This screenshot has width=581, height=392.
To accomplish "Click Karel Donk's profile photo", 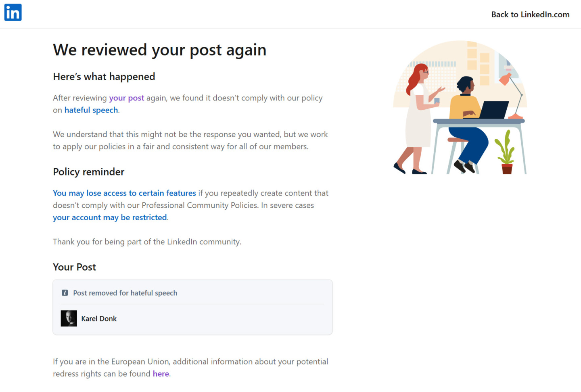I will click(69, 319).
